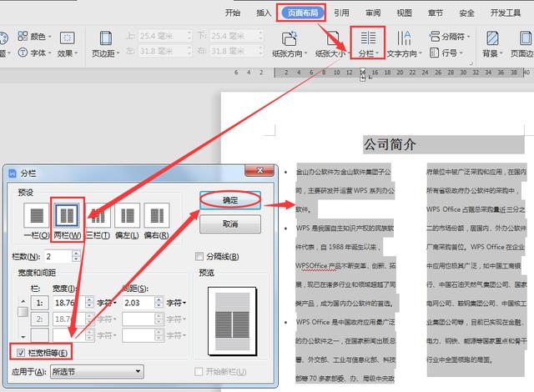Switch to the 开始 tab
Viewport: 534px width, 392px height.
(233, 13)
